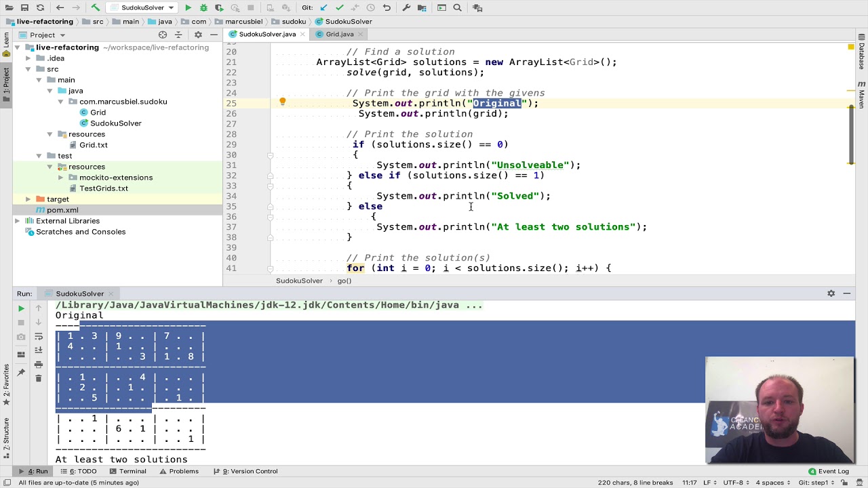
Task: Open Search Everywhere magnifier icon
Action: [457, 7]
